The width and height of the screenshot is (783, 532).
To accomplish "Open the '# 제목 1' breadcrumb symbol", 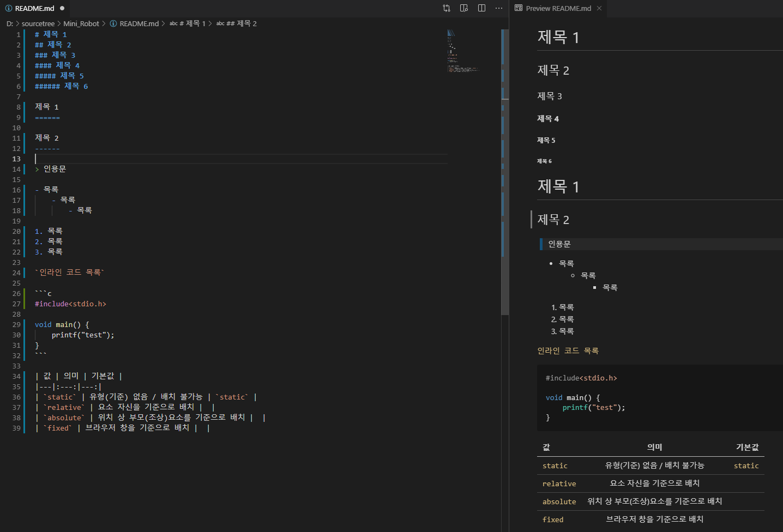I will tap(188, 23).
